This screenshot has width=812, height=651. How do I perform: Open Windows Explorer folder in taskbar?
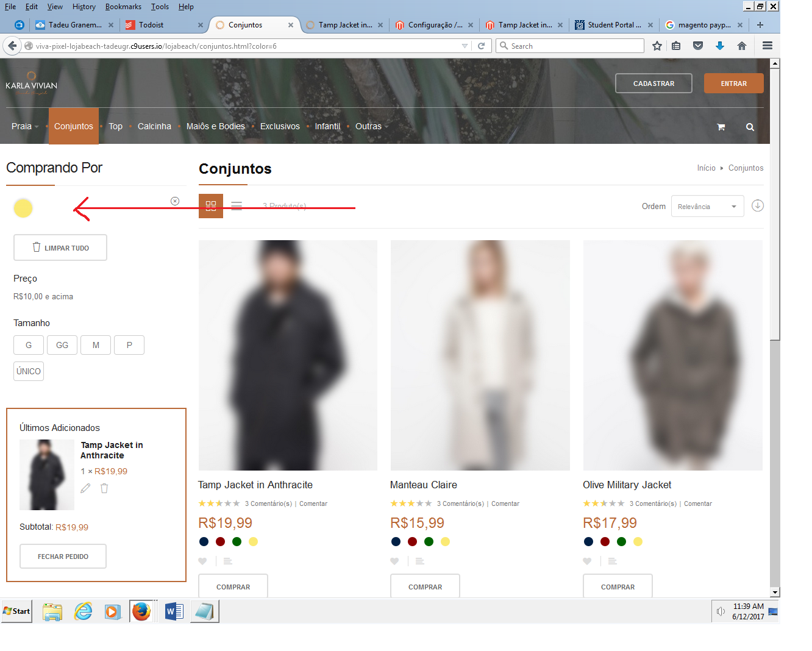pos(52,611)
